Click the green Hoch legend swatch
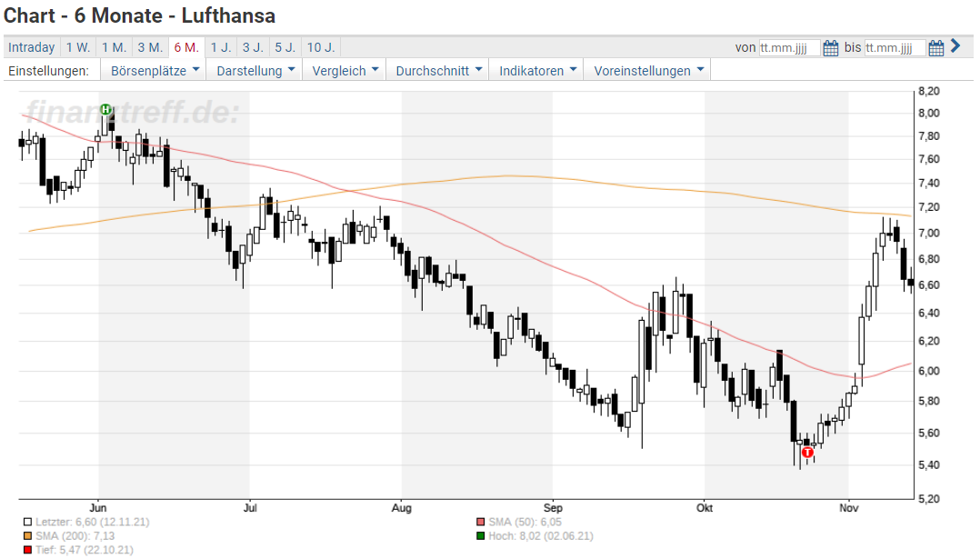Viewport: 980px width, 558px height. 480,536
